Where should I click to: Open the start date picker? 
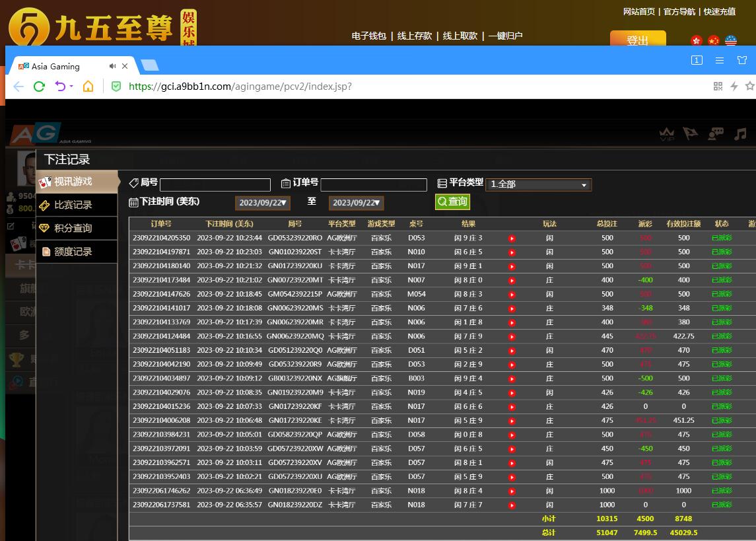coord(263,203)
